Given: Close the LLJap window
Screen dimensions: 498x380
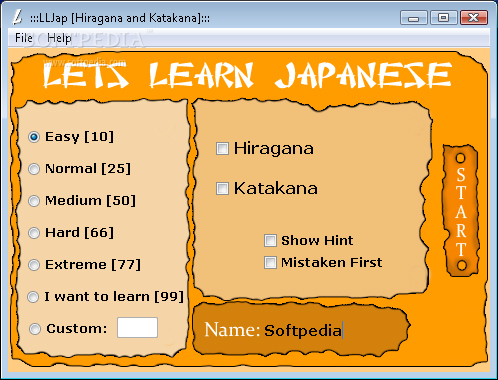Looking at the screenshot, I should click(x=474, y=18).
